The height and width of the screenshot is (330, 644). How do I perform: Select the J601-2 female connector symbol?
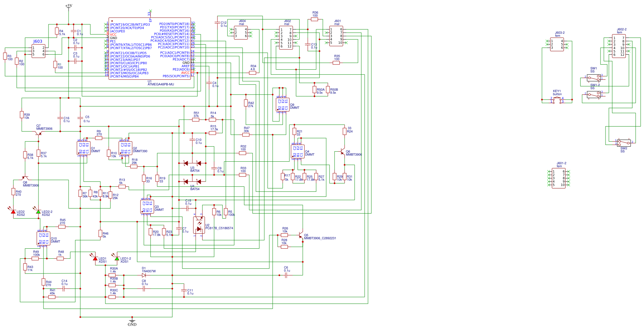click(559, 178)
